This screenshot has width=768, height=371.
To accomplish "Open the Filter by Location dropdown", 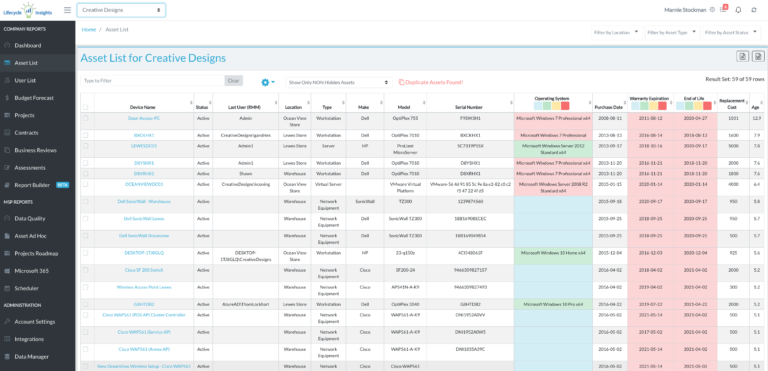I will tap(617, 32).
